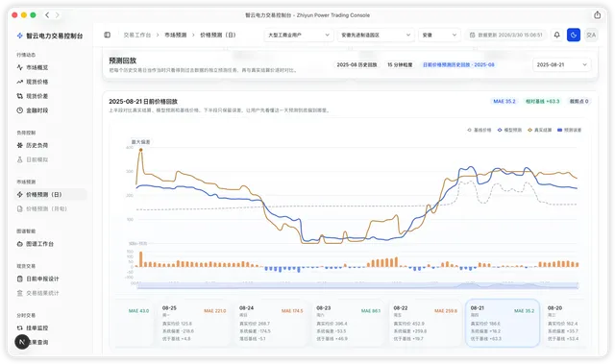Click the 日前价格预测历史回放 · 2025-08 link
Screen dimensions: 615x364
click(x=458, y=64)
